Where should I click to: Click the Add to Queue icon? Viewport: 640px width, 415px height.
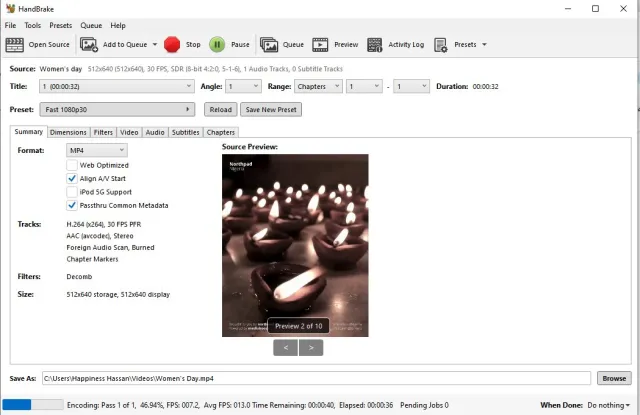pos(89,44)
